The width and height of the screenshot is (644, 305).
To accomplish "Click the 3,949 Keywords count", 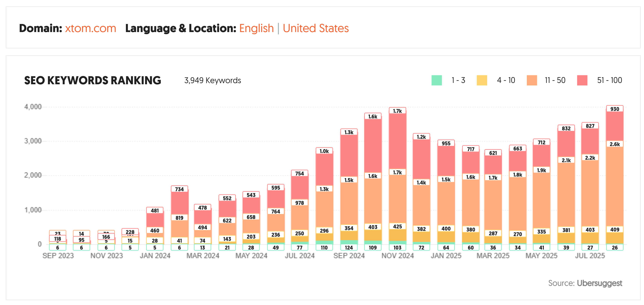I will tap(212, 80).
